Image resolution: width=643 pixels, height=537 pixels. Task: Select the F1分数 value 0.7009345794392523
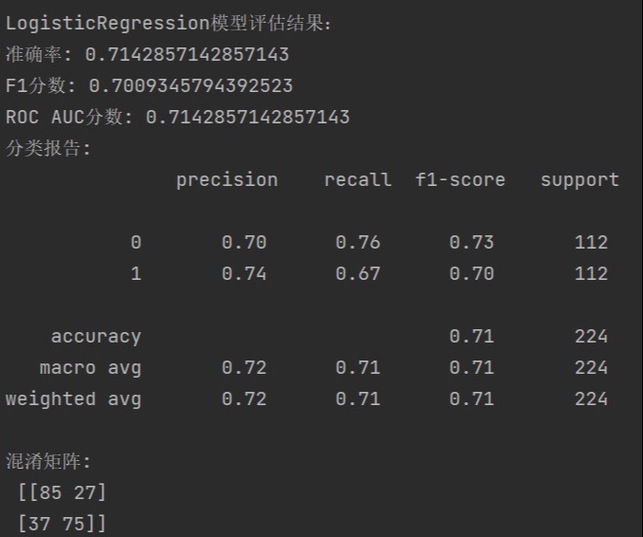191,86
